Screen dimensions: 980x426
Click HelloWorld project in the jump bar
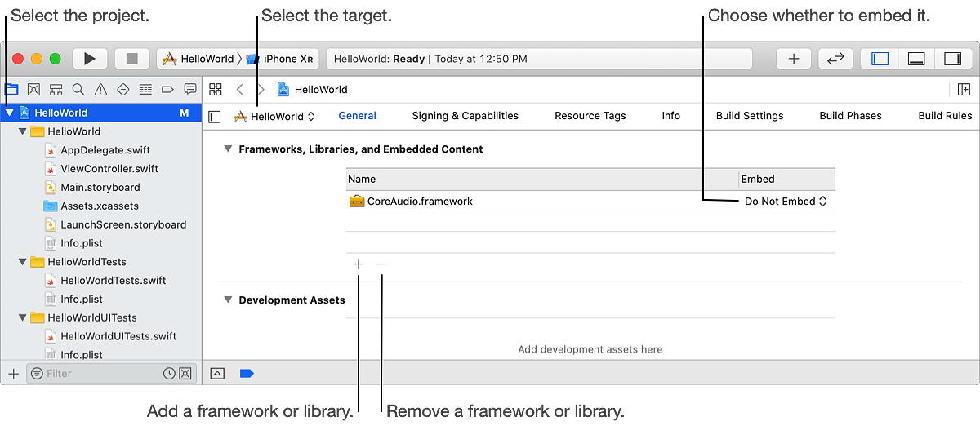pyautogui.click(x=313, y=90)
